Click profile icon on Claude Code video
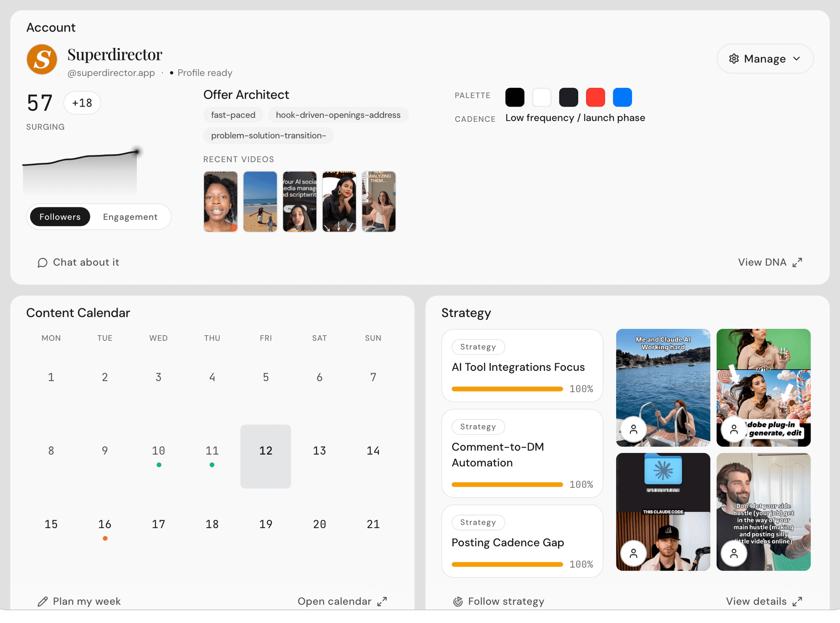This screenshot has height=623, width=840. [634, 553]
